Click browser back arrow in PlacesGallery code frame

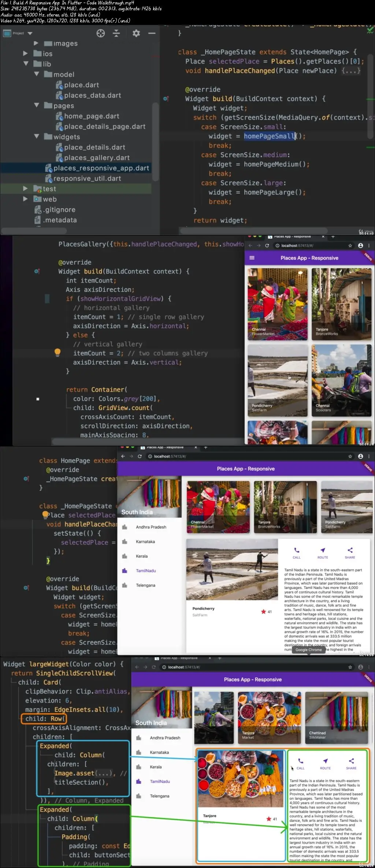[x=250, y=246]
